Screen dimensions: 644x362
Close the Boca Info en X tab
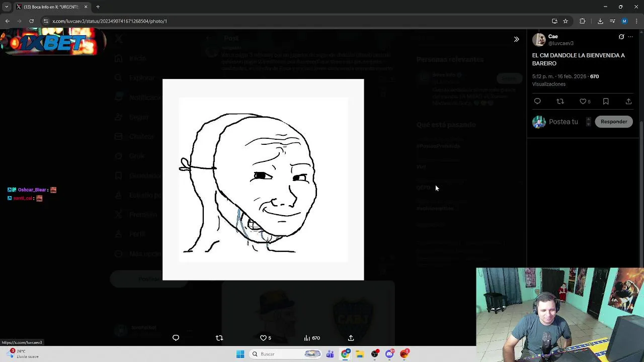pos(86,7)
